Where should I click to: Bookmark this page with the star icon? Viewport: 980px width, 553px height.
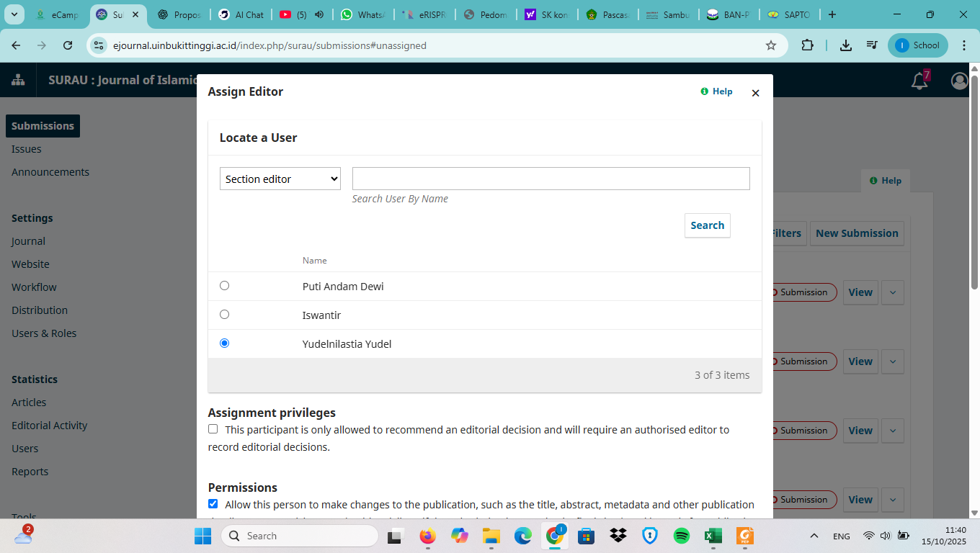(x=771, y=45)
